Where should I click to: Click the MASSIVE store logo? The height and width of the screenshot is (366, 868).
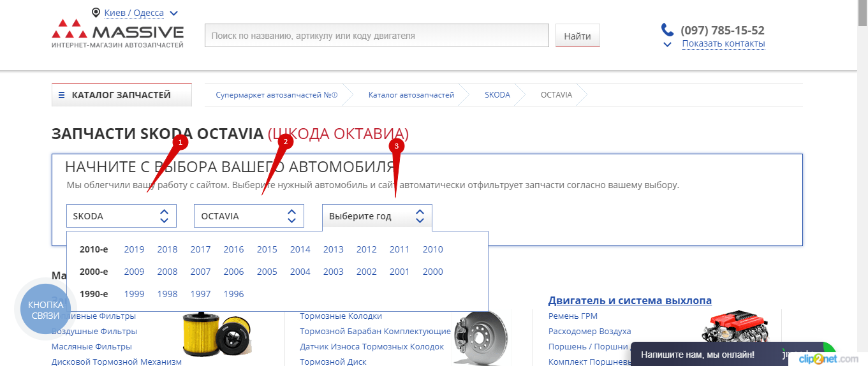tap(117, 34)
